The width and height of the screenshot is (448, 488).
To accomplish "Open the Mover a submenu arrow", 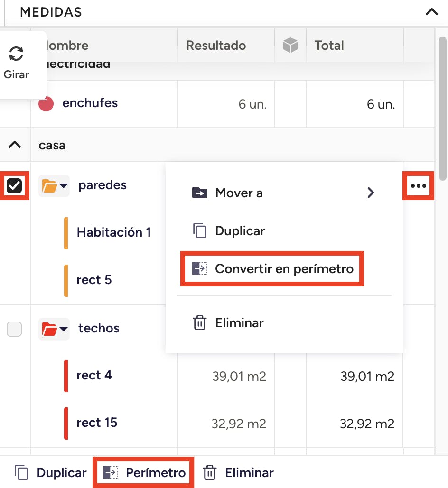I will coord(371,193).
